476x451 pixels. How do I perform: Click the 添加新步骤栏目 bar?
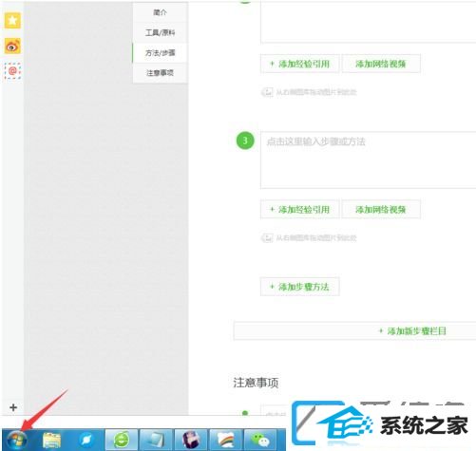click(354, 331)
